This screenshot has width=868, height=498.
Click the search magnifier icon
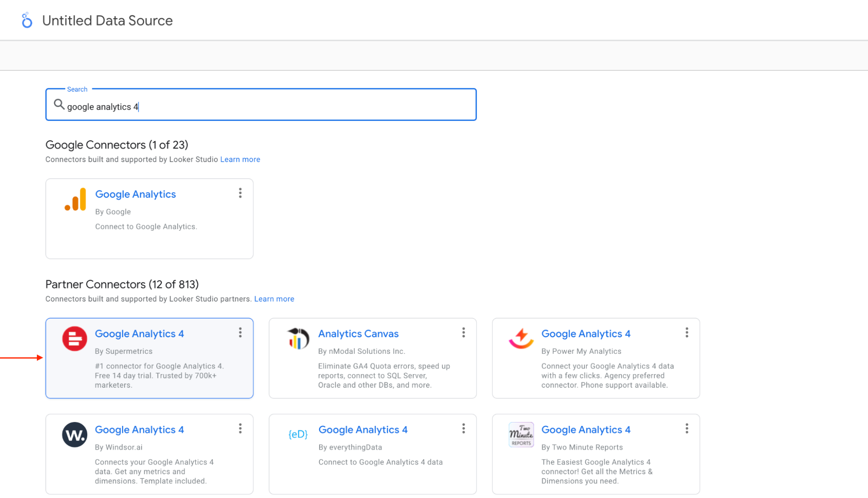click(59, 104)
